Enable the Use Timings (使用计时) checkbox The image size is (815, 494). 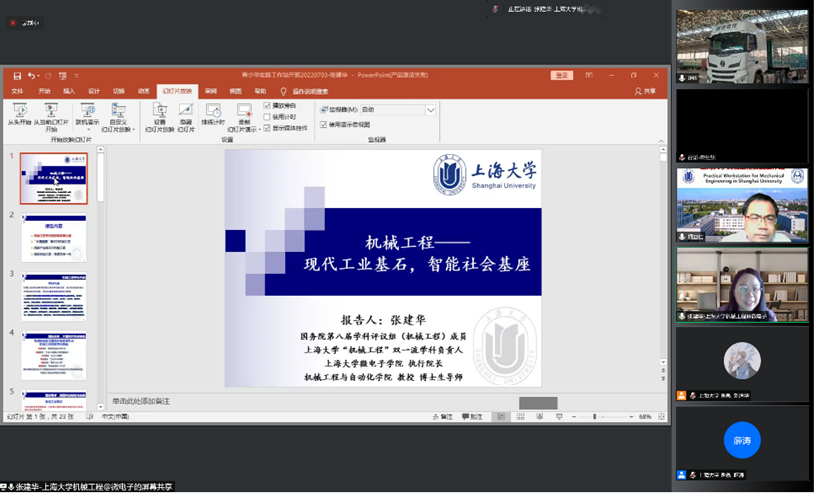click(x=267, y=116)
